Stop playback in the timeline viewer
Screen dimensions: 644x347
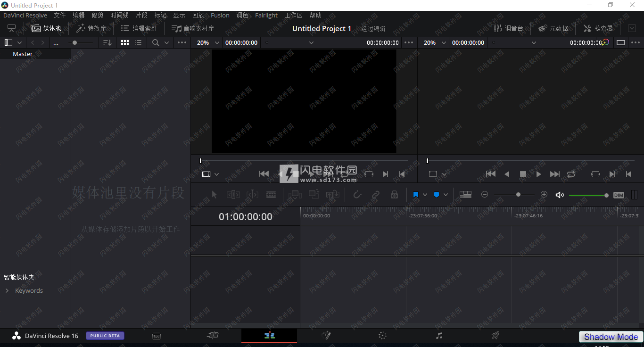point(523,174)
